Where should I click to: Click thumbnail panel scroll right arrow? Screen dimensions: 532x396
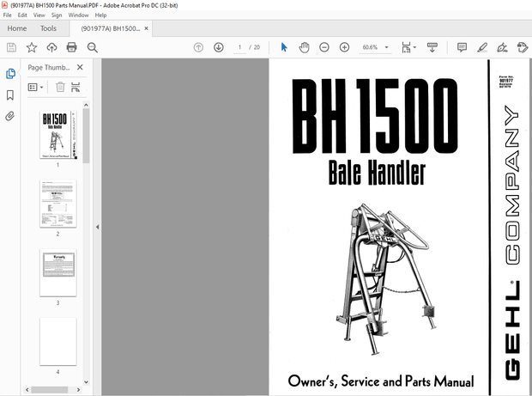(x=78, y=389)
